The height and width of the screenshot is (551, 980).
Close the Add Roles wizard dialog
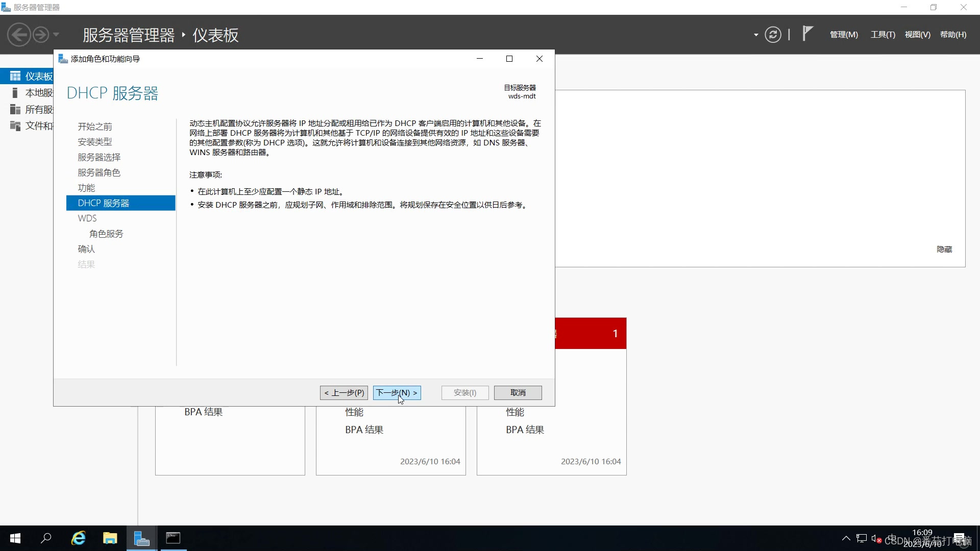click(540, 59)
